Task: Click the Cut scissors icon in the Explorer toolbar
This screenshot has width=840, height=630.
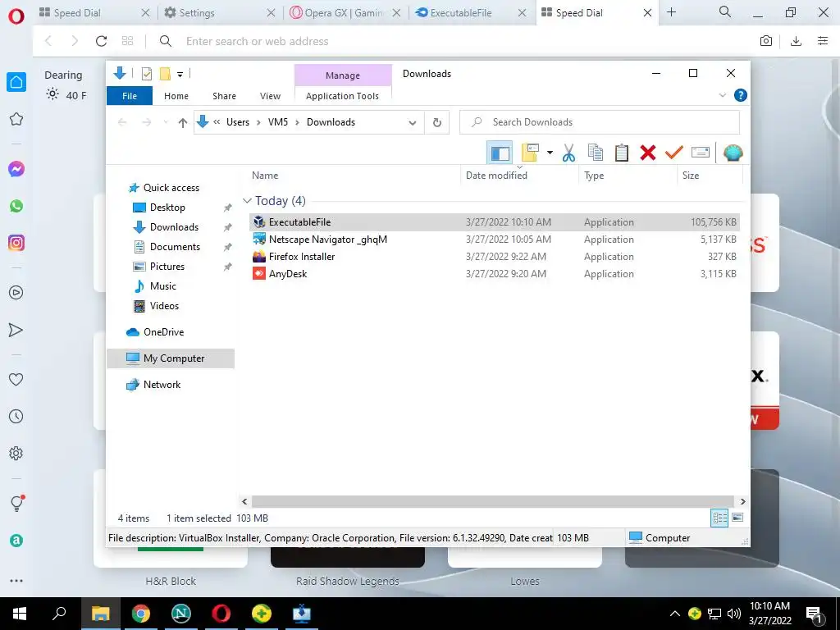Action: pyautogui.click(x=568, y=153)
